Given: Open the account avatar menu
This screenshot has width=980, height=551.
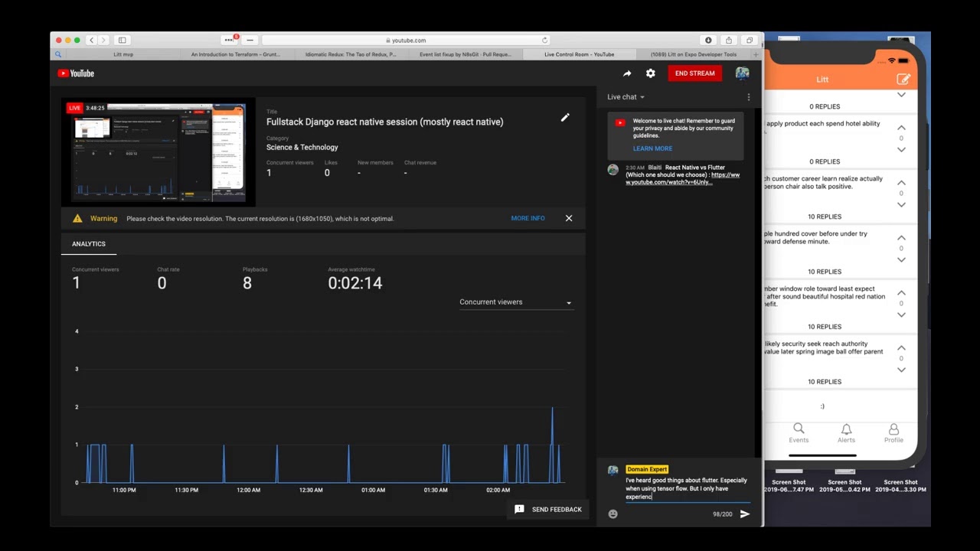Looking at the screenshot, I should click(x=742, y=73).
